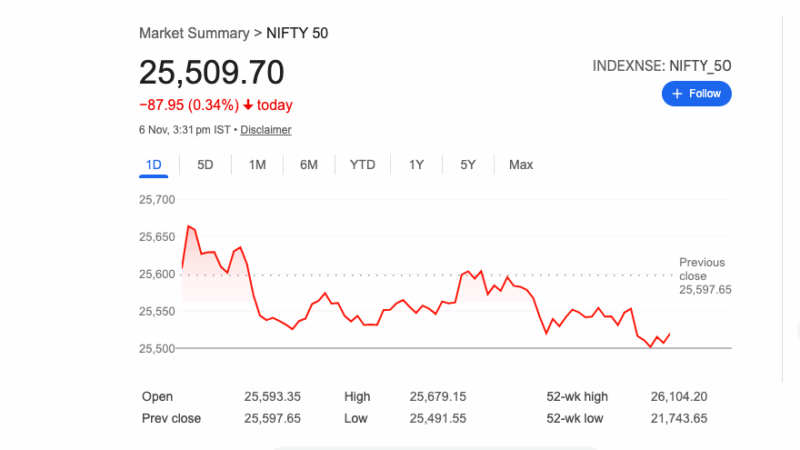Click the INDEXNSE: NIFTY_50 ticker text
The width and height of the screenshot is (800, 450).
662,66
